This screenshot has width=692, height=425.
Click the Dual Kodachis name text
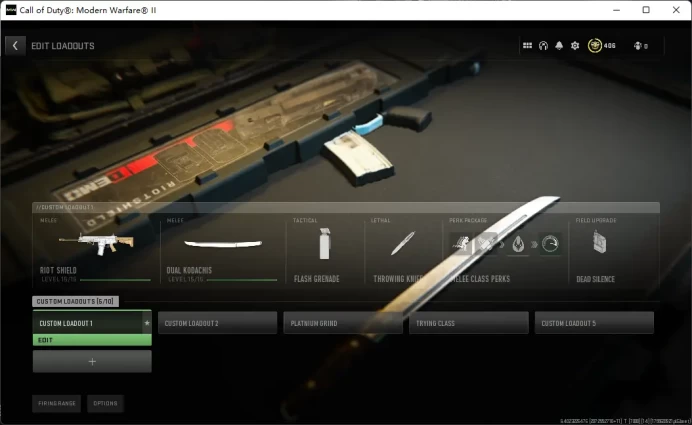tap(189, 270)
